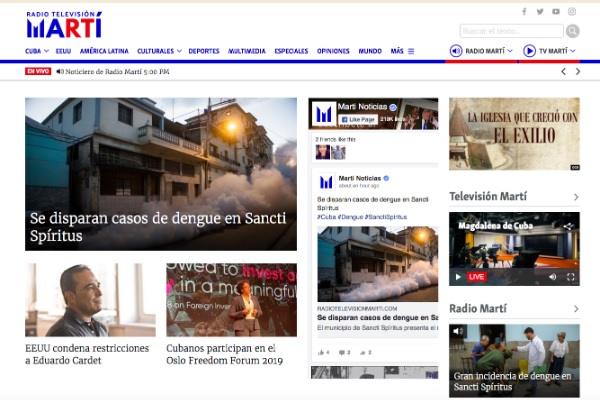Enter fullscreen on Televisión Martí player

click(x=571, y=277)
